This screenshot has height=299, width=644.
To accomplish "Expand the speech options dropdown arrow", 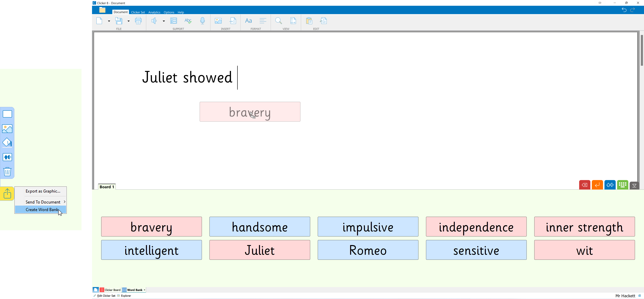I will (164, 21).
